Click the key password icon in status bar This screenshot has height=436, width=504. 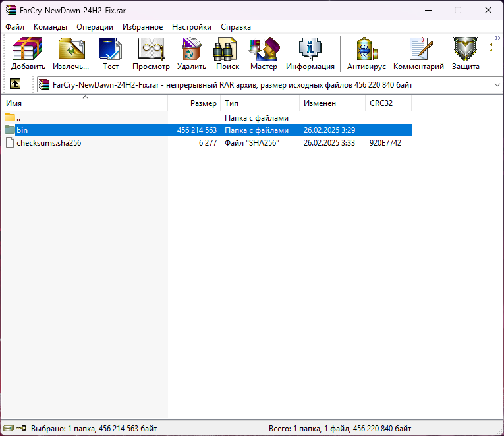tap(21, 428)
